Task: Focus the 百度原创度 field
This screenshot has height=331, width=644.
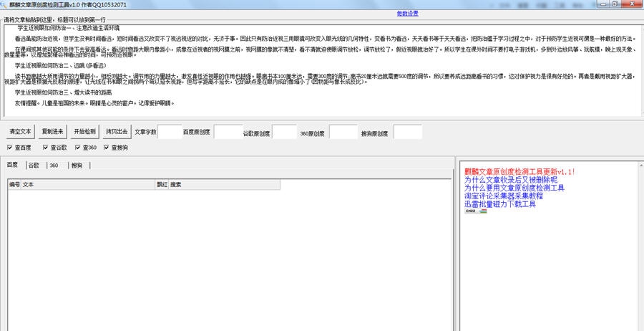Action: click(228, 132)
